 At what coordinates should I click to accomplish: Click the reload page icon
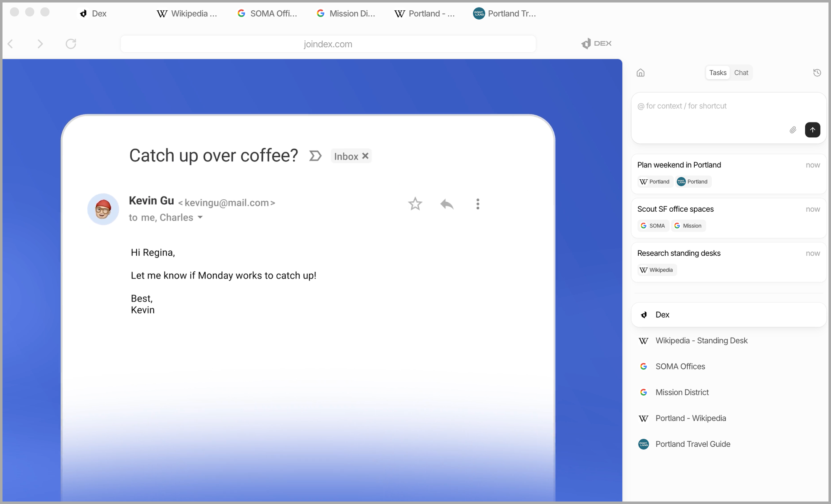click(x=71, y=44)
